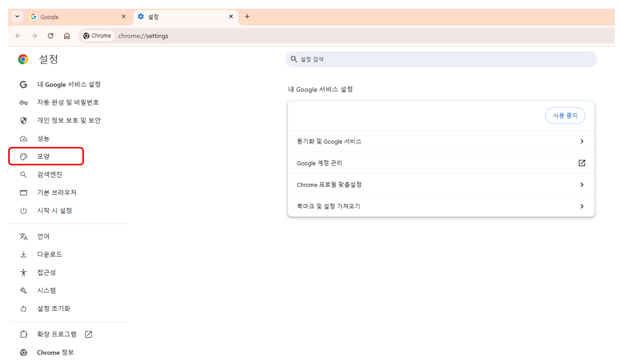Screen dimensions: 620x364
Task: Click the Chrome site info chip
Action: tap(97, 36)
